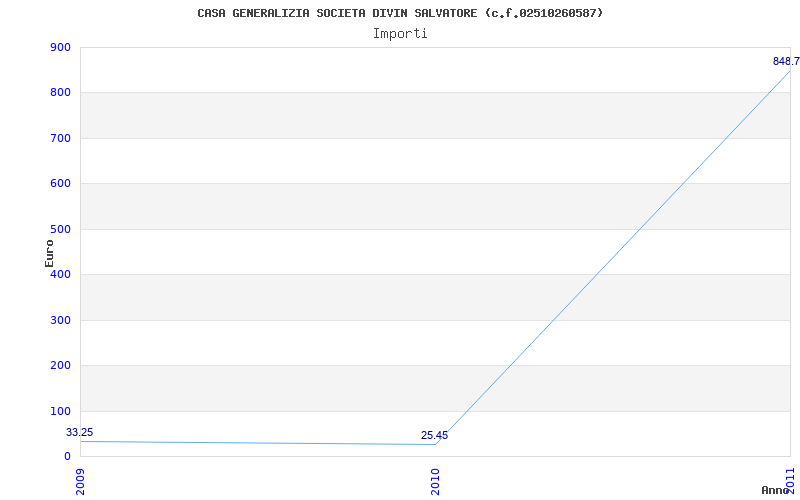Click the 0 y-axis tick label

[x=67, y=457]
